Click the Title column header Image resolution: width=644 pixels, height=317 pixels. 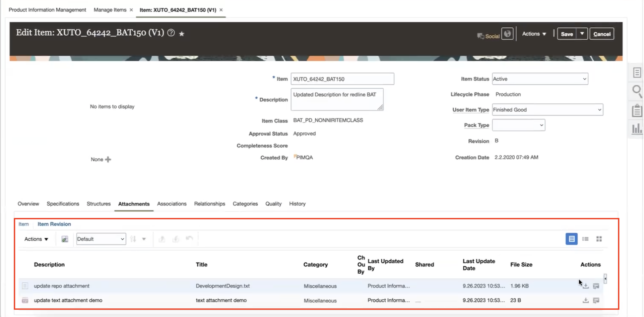tap(201, 265)
